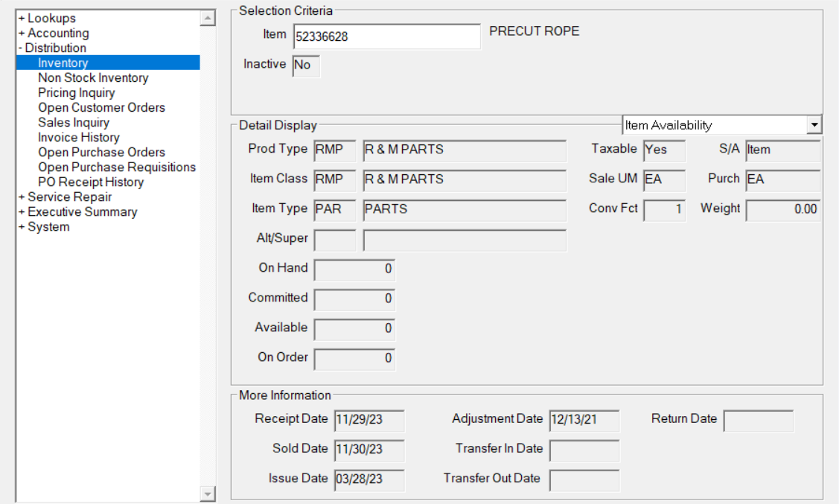
Task: Expand the System tree node
Action: tap(22, 227)
